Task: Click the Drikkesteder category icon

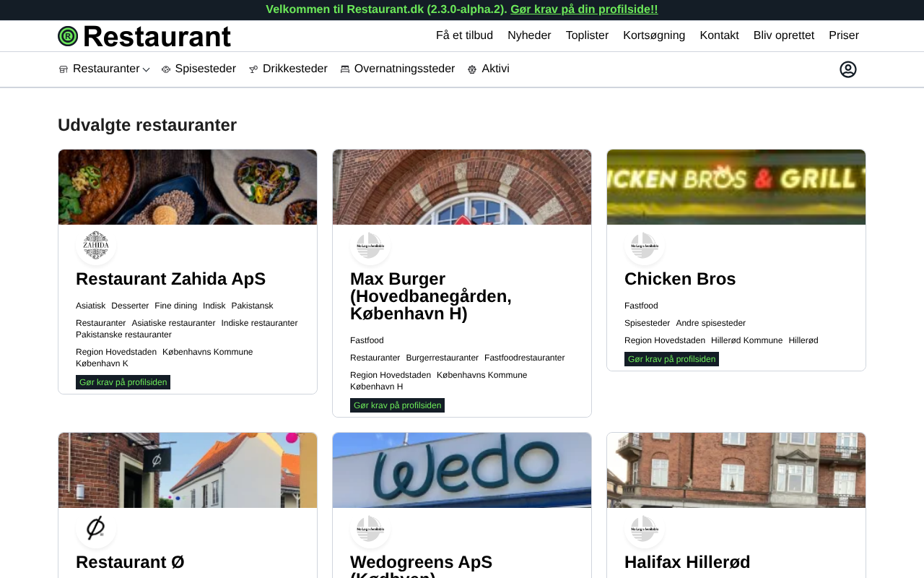Action: click(x=253, y=69)
